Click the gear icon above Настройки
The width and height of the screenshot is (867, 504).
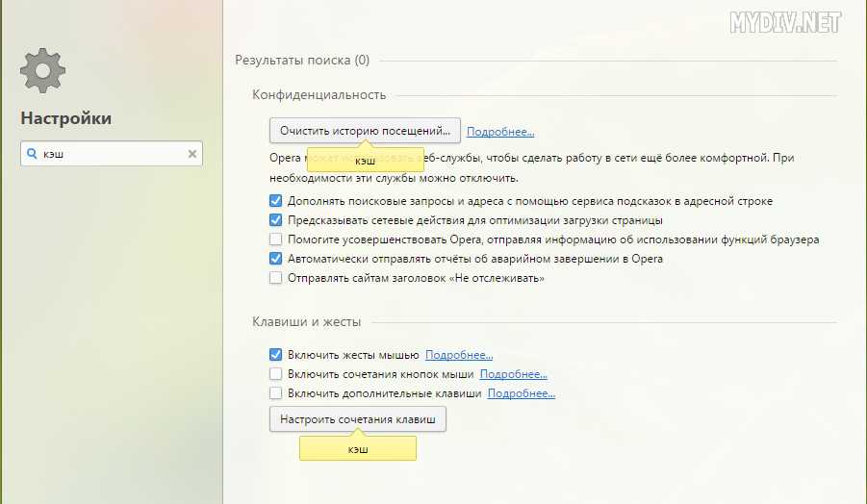pos(42,72)
